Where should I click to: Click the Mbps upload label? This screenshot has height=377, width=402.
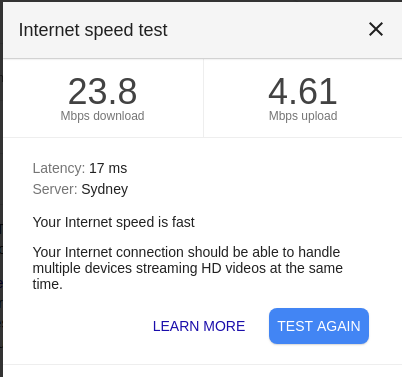click(x=303, y=116)
